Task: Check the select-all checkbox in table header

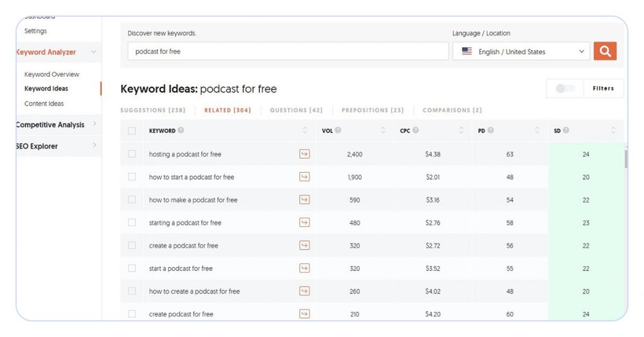Action: (x=132, y=131)
